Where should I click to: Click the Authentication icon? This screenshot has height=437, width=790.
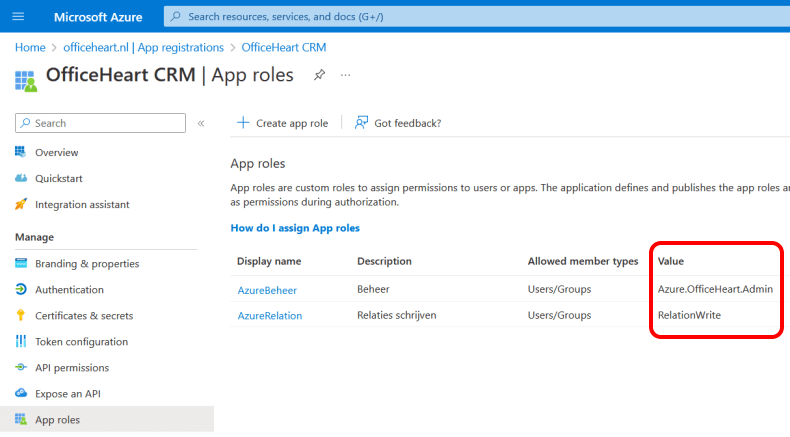[x=21, y=289]
